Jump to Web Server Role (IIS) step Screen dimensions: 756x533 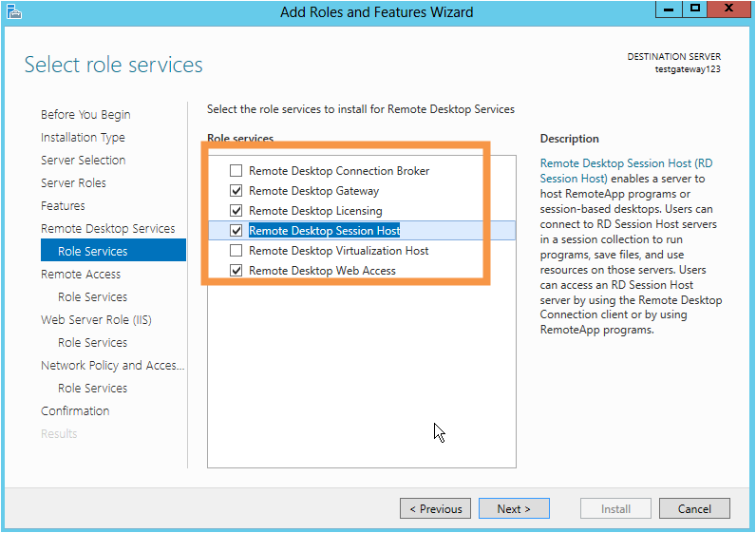pyautogui.click(x=96, y=320)
